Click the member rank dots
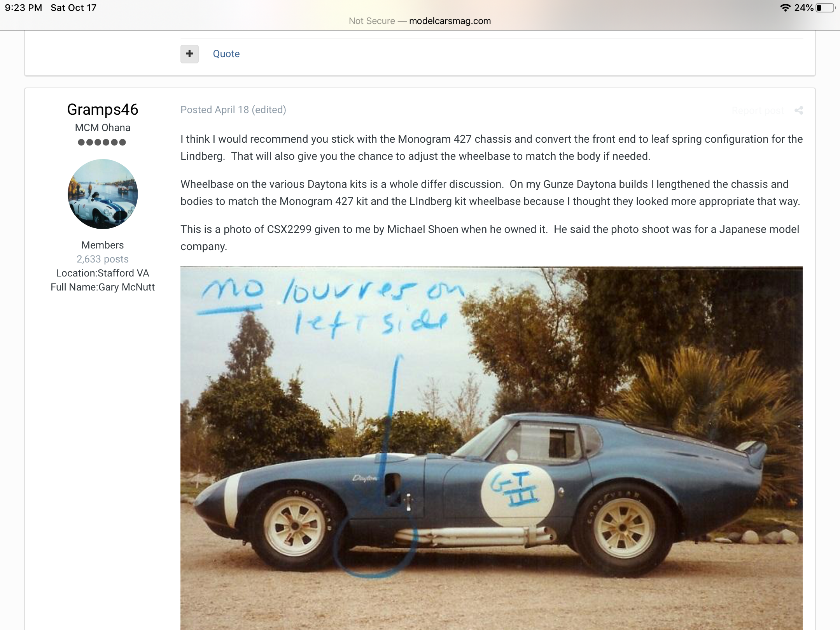840x630 pixels. [x=102, y=142]
